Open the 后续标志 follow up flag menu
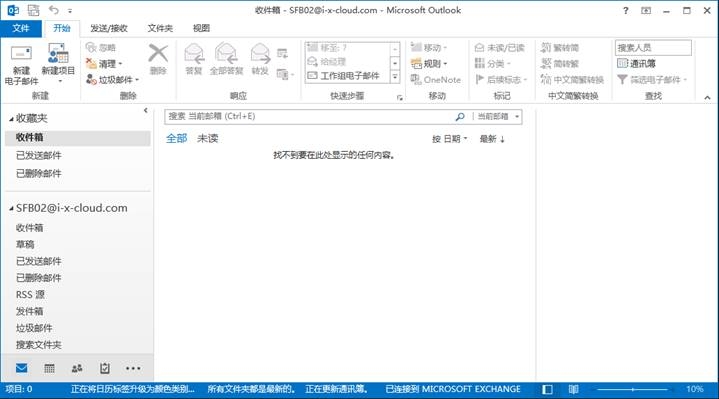 coord(501,79)
